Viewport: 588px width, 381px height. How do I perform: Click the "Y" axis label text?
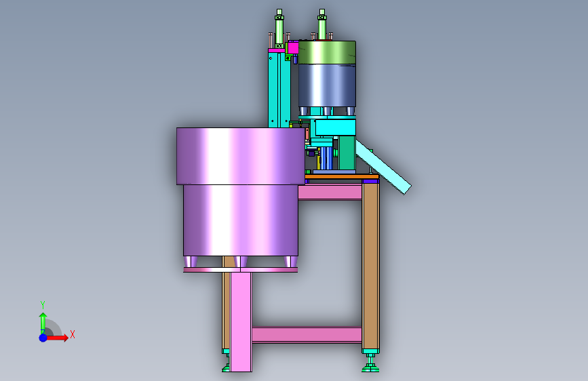click(x=43, y=305)
